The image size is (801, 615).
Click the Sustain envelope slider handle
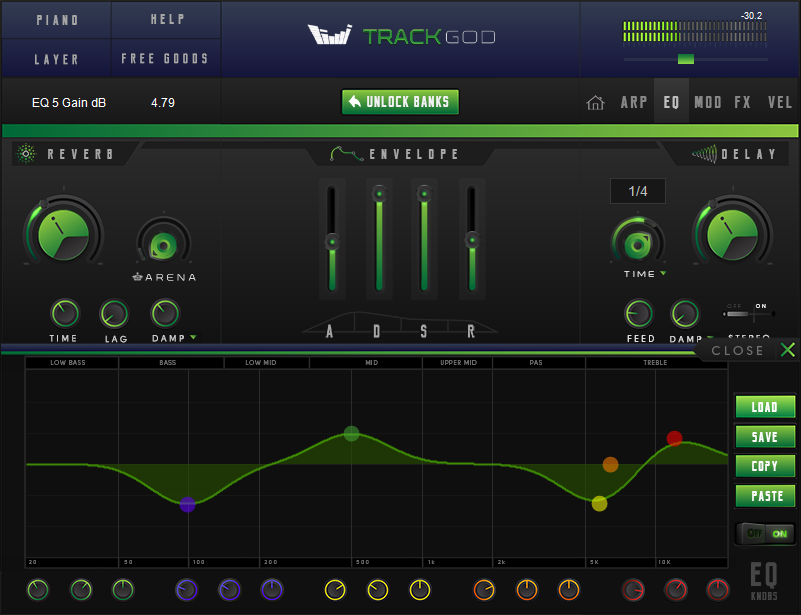pos(424,194)
